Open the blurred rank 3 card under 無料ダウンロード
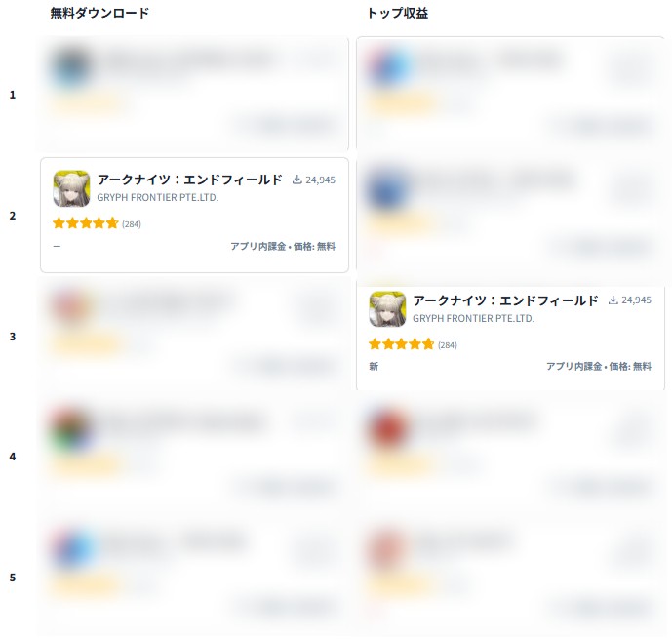This screenshot has width=672, height=639. pyautogui.click(x=194, y=337)
